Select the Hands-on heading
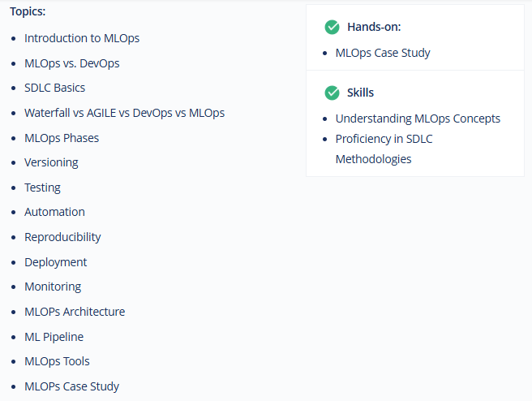Image resolution: width=532 pixels, height=401 pixels. [374, 27]
